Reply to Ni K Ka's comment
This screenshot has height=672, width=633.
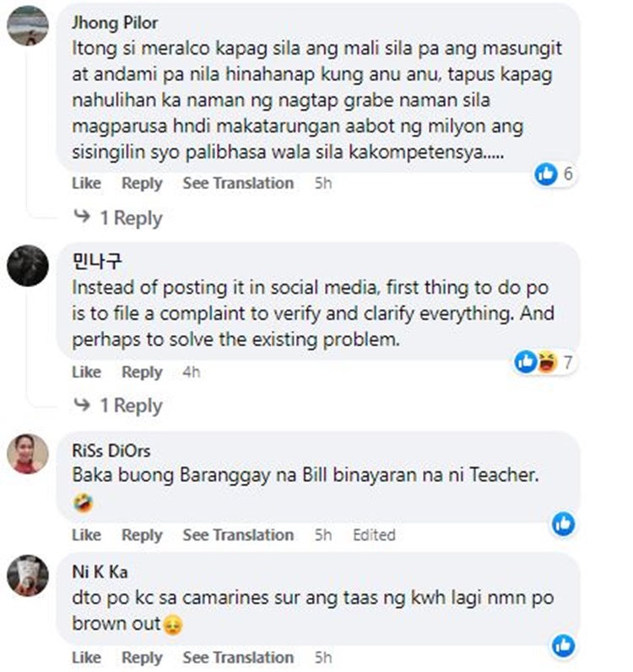[x=142, y=658]
